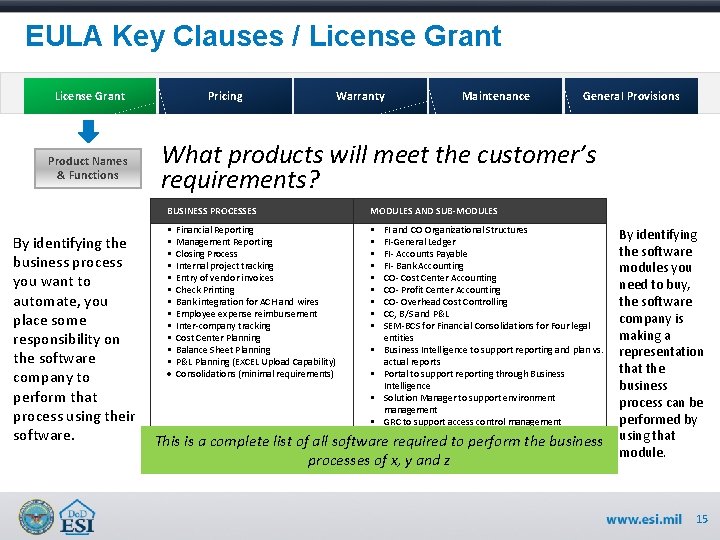Click Portal to support reporting item
The width and height of the screenshot is (720, 540).
(474, 380)
